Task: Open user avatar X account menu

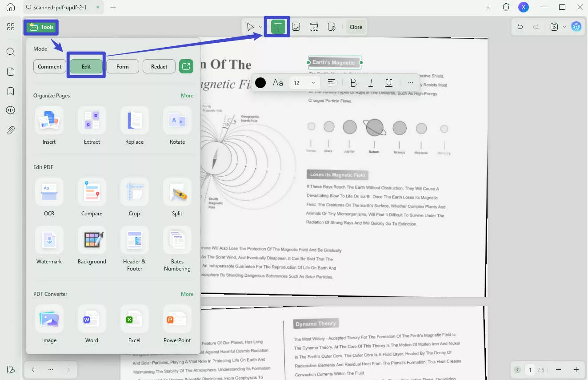Action: [524, 7]
